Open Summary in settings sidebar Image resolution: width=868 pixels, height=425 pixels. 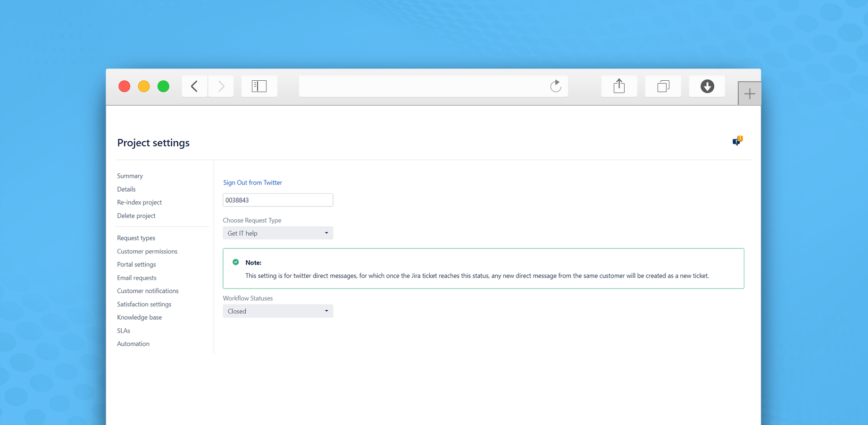[x=130, y=176]
